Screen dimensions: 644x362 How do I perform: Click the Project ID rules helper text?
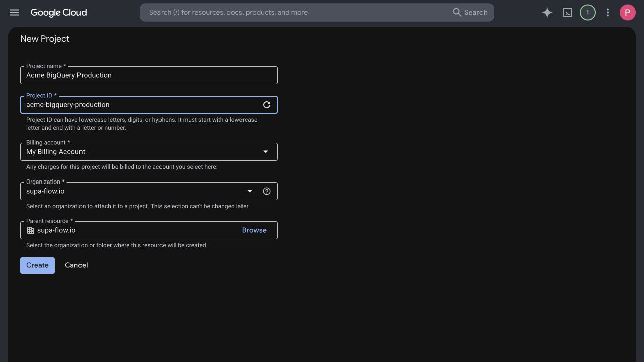142,124
